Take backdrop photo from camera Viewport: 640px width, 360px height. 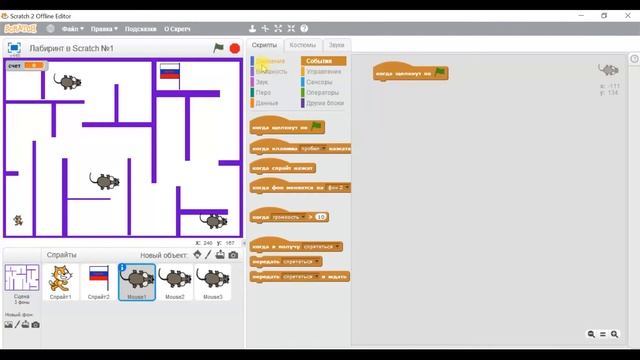pyautogui.click(x=36, y=325)
